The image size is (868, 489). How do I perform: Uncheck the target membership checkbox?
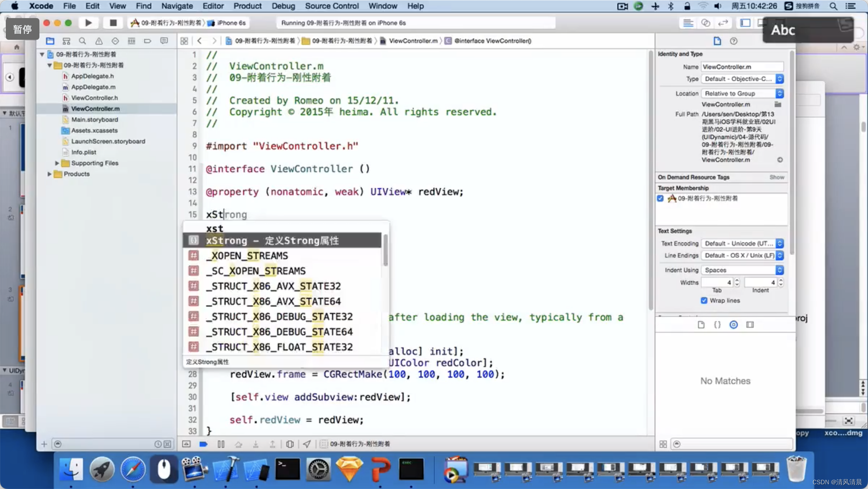click(660, 198)
